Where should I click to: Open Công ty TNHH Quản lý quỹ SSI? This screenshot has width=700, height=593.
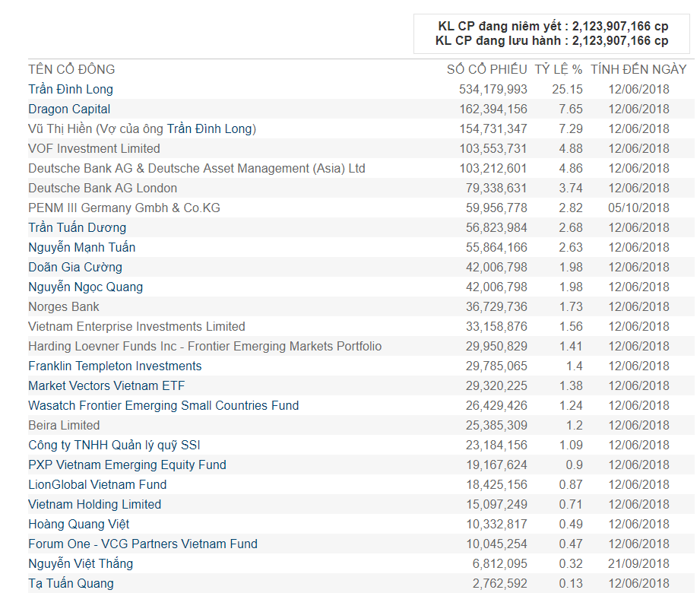(114, 445)
